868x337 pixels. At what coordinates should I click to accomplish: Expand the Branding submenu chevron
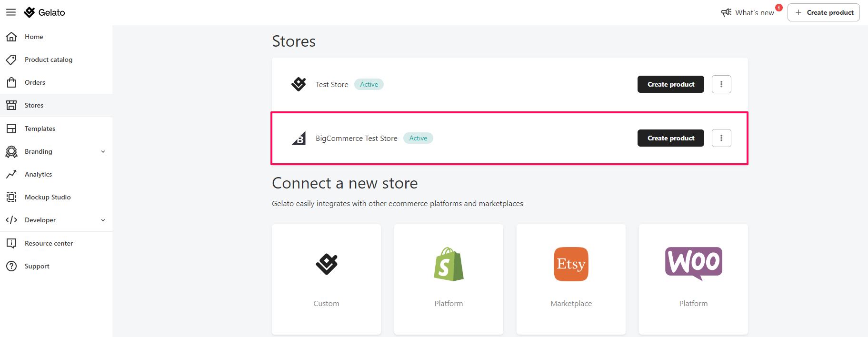[103, 151]
